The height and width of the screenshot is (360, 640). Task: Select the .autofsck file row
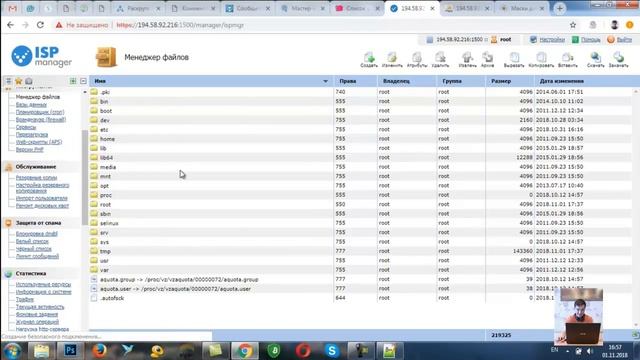click(x=361, y=298)
